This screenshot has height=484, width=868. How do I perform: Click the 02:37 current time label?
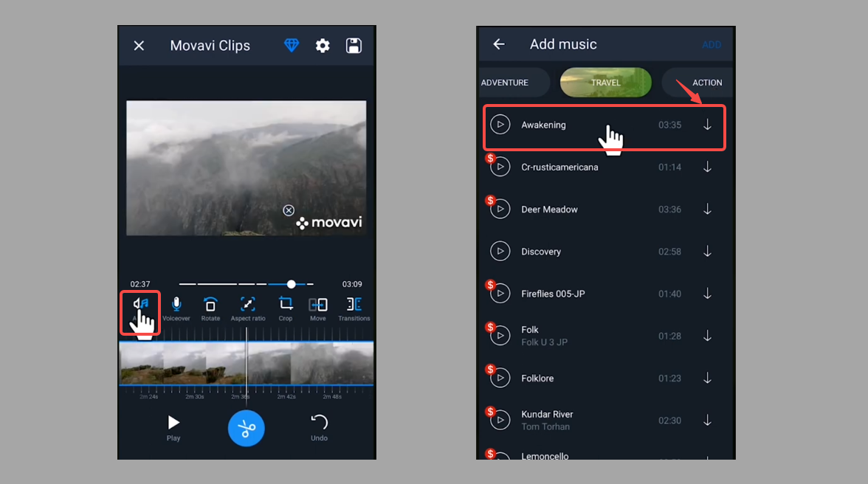tap(140, 284)
